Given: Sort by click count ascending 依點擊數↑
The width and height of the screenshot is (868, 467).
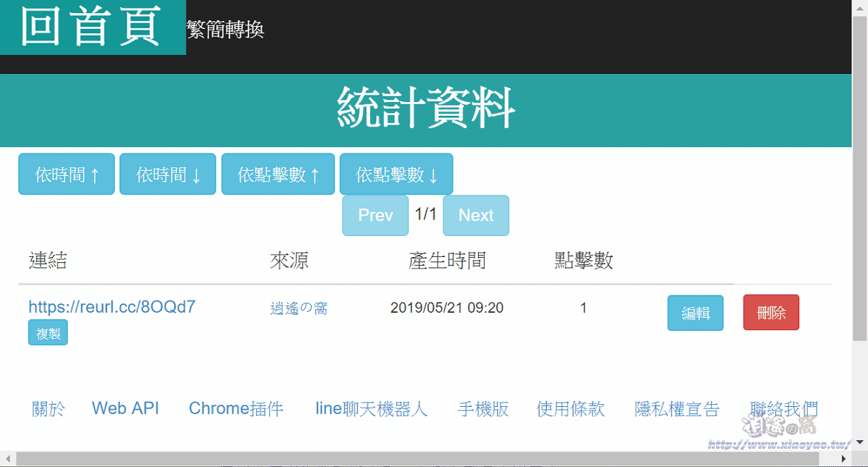Looking at the screenshot, I should (278, 174).
